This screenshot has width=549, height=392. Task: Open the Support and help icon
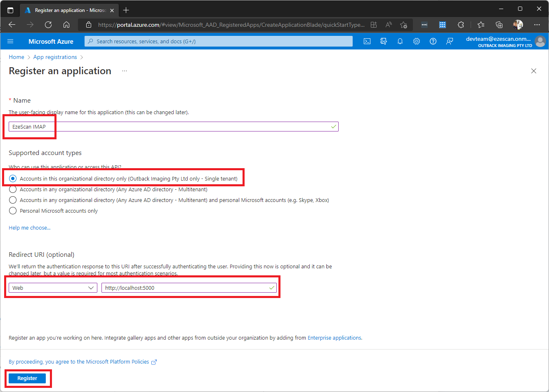click(x=433, y=41)
